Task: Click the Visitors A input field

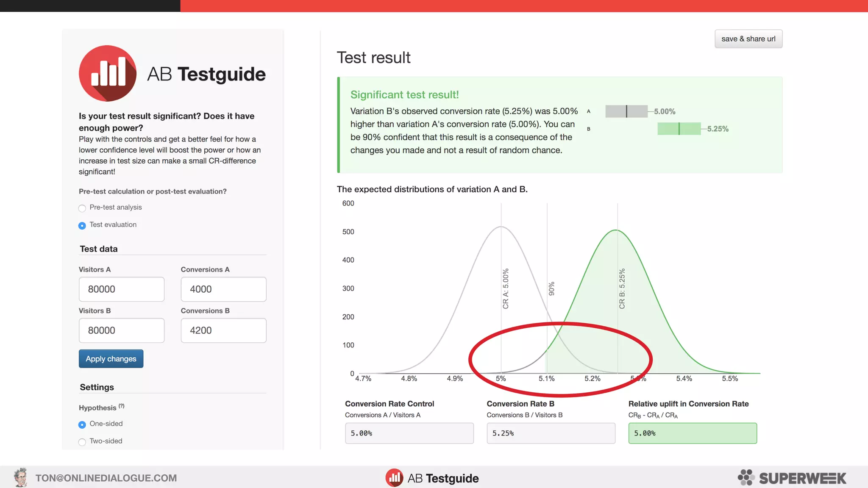Action: click(x=122, y=289)
